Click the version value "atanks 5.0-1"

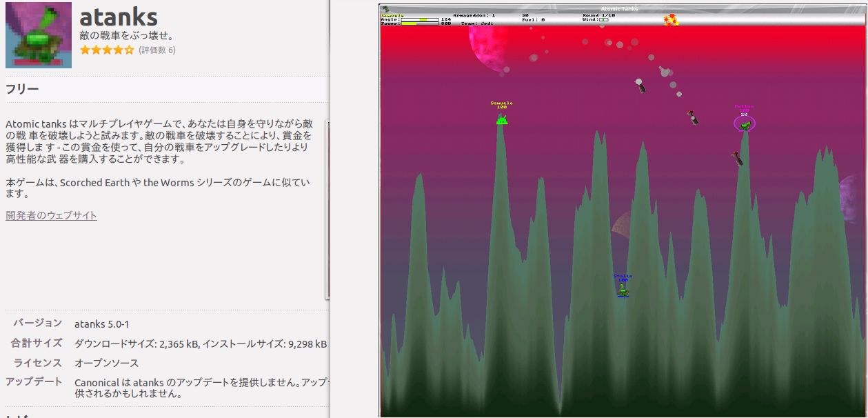coord(102,324)
